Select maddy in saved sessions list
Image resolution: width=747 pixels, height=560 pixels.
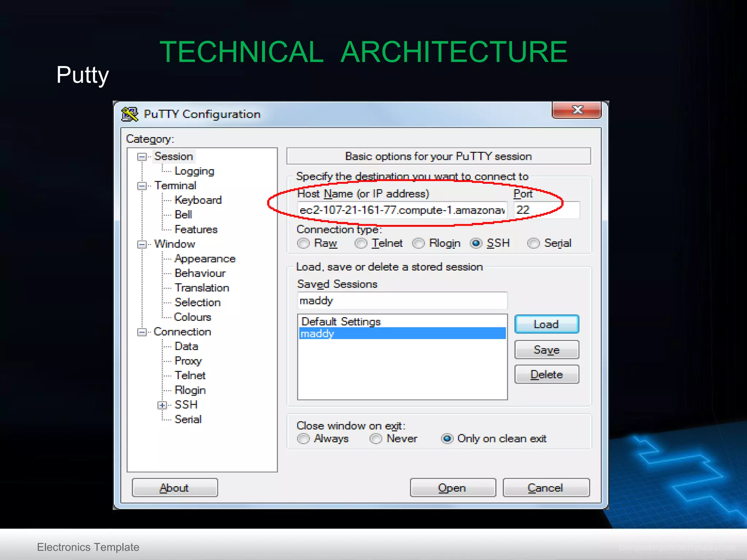402,333
